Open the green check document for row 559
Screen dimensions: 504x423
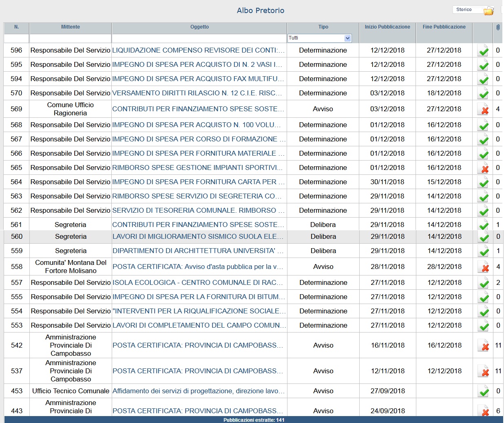(x=484, y=251)
